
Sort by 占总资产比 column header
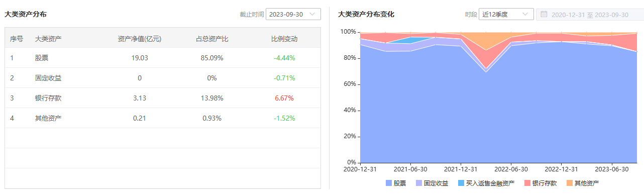pos(212,39)
